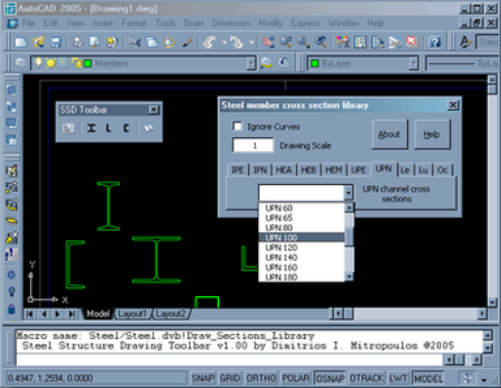The width and height of the screenshot is (501, 388).
Task: Click the Undo arrow icon
Action: pos(210,42)
